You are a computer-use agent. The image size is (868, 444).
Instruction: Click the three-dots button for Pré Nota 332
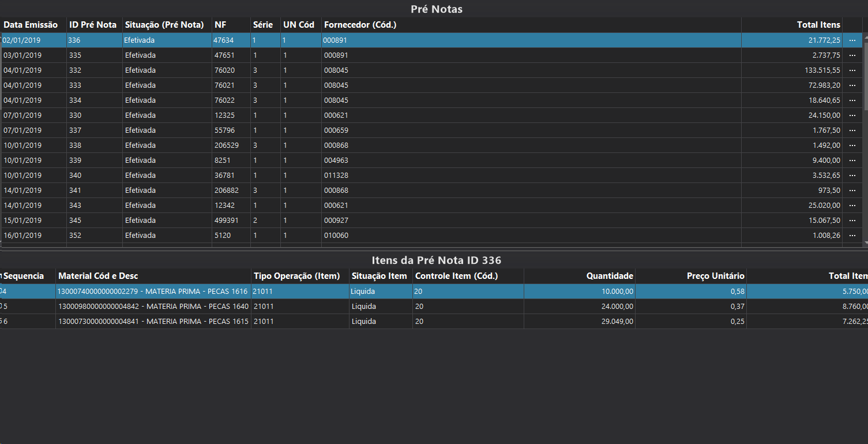coord(852,70)
